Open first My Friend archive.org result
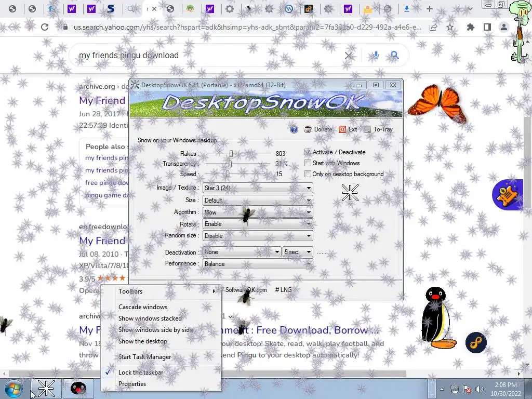 coord(102,100)
